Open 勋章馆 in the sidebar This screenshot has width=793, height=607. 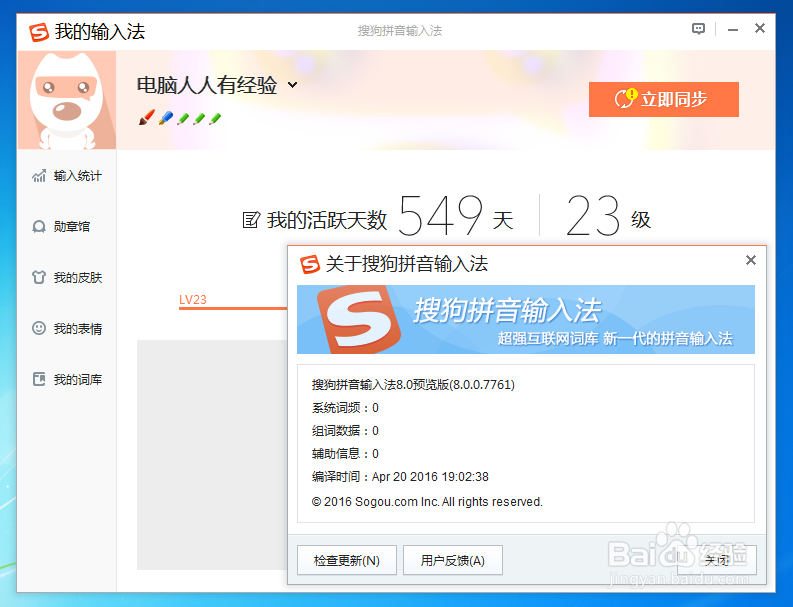[67, 227]
